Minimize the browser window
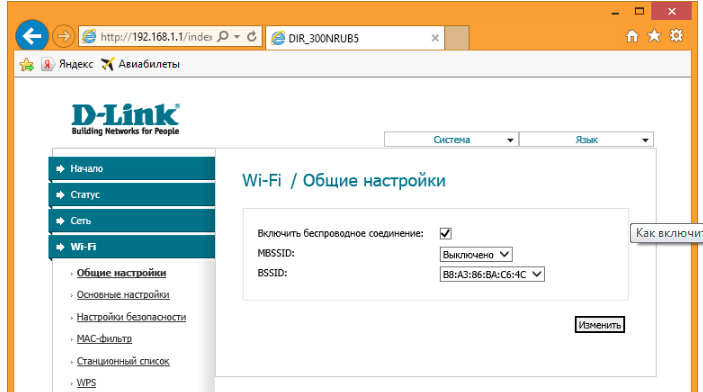Viewport: 703px width, 392px height. 615,12
